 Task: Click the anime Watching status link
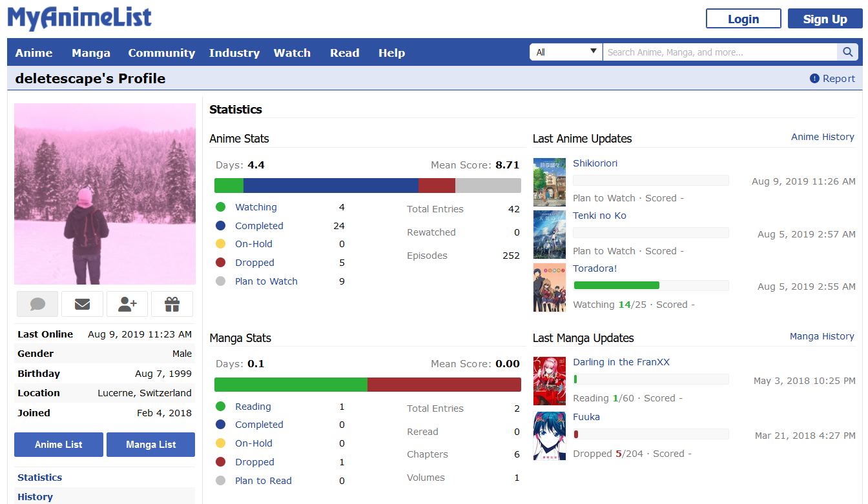click(256, 207)
